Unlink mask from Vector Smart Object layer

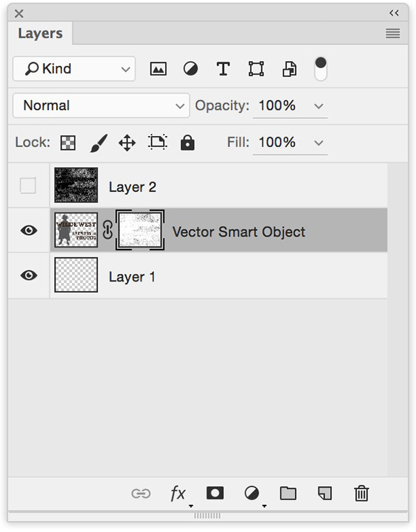coord(107,230)
